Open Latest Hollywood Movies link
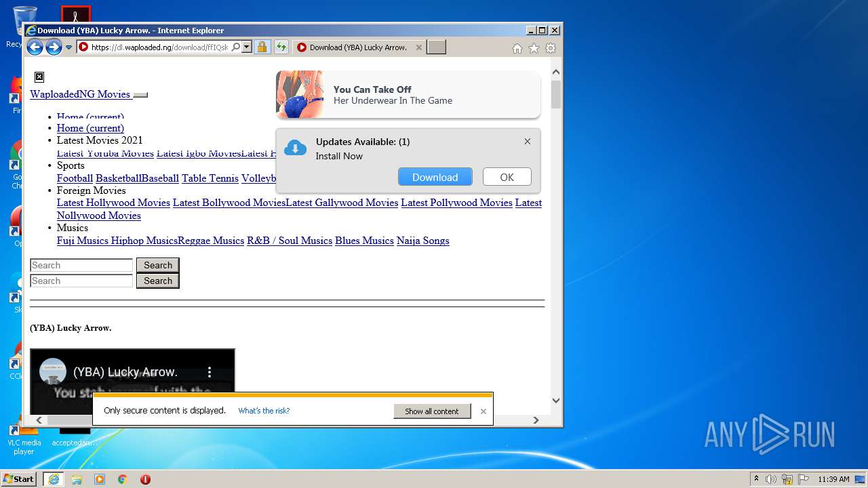The width and height of the screenshot is (868, 488). tap(113, 203)
